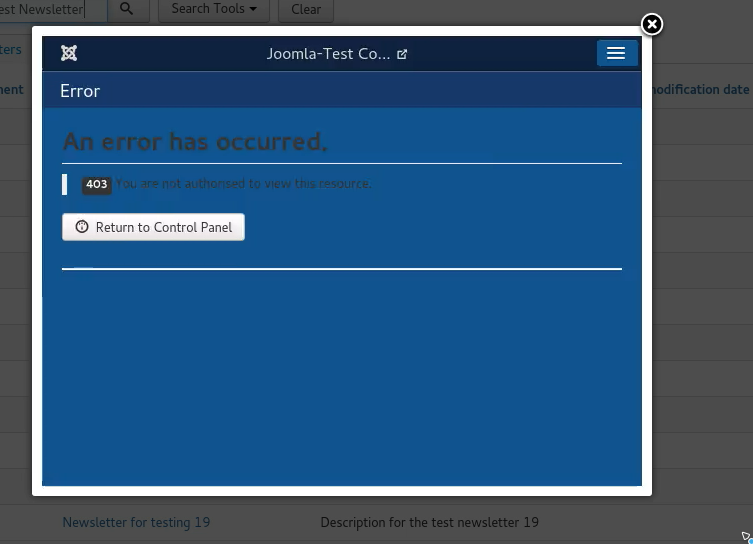The width and height of the screenshot is (753, 544).
Task: Close the error modal with the X icon
Action: 651,24
